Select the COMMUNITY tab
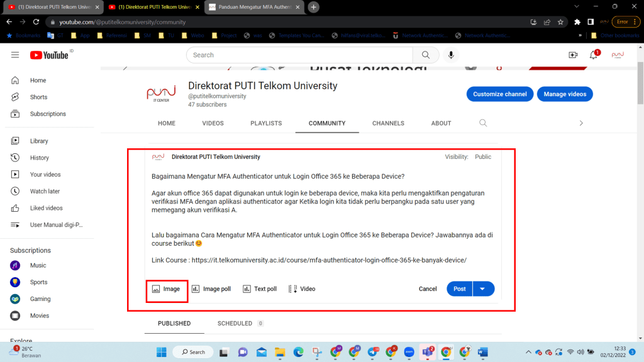This screenshot has width=644, height=362. click(327, 123)
